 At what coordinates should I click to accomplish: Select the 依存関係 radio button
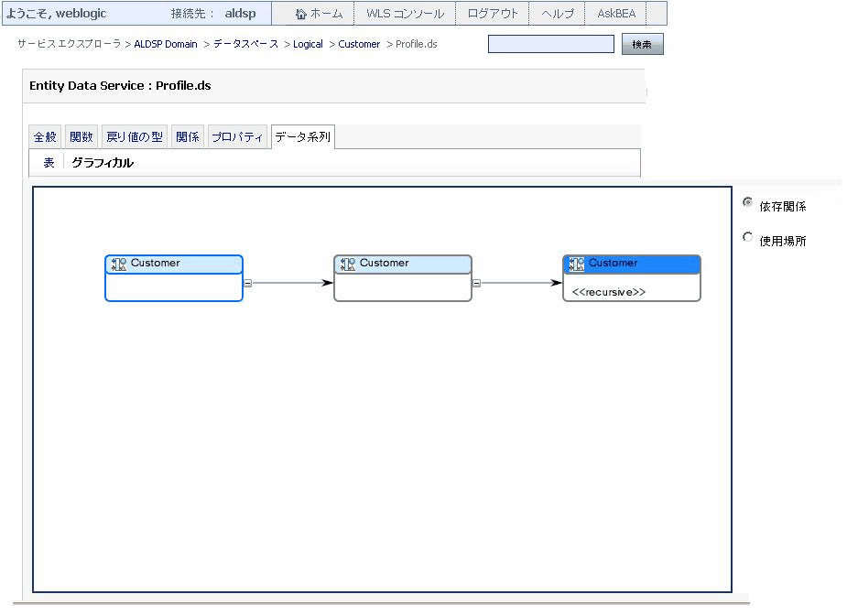coord(747,202)
